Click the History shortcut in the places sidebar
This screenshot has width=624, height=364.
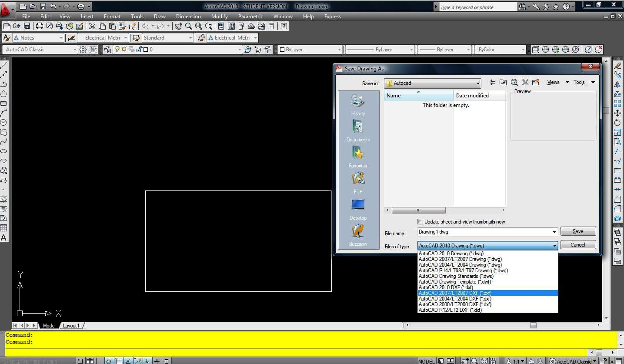[x=358, y=105]
